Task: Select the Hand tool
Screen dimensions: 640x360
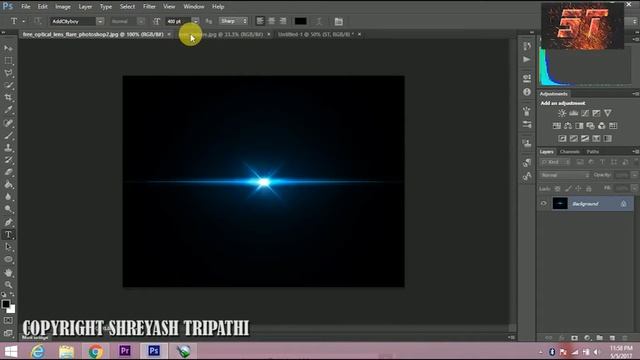Action: coord(8,272)
